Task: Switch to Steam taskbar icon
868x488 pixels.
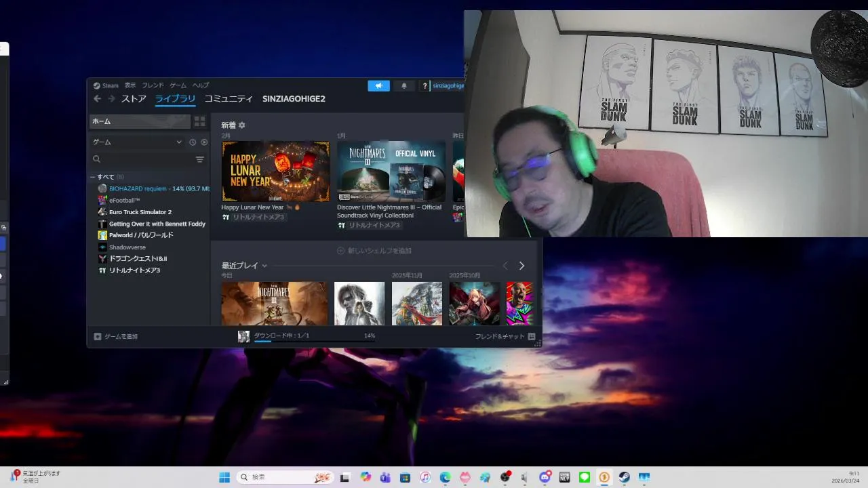Action: [624, 477]
